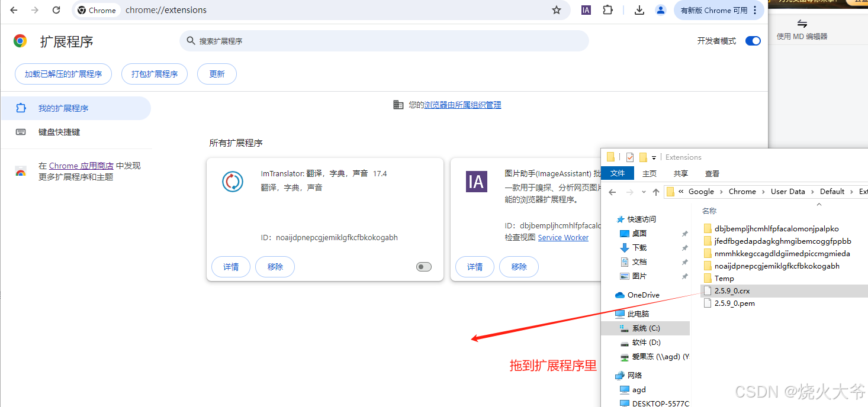Image resolution: width=868 pixels, height=407 pixels.
Task: Open the View tab in Explorer
Action: (x=712, y=173)
